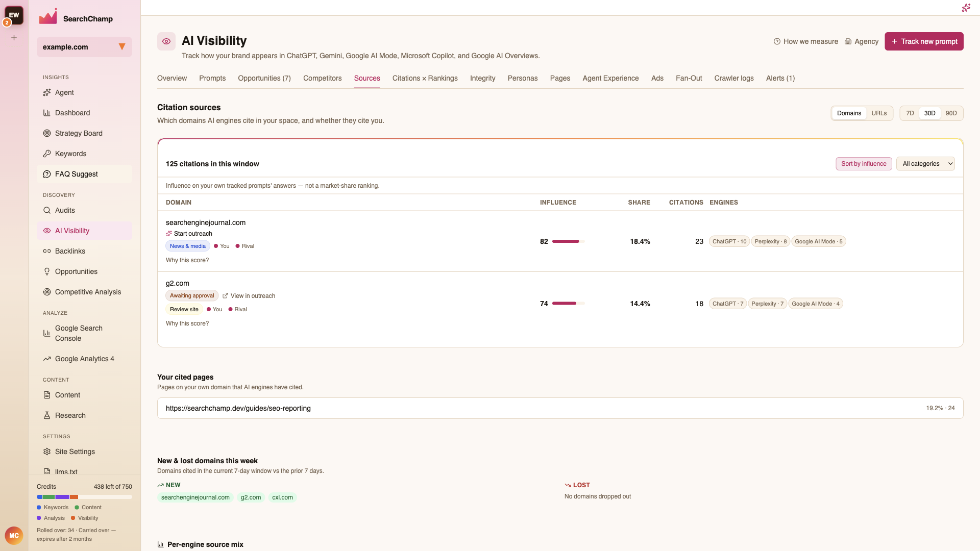This screenshot has width=980, height=551.
Task: Select the 90D time range
Action: pos(951,113)
